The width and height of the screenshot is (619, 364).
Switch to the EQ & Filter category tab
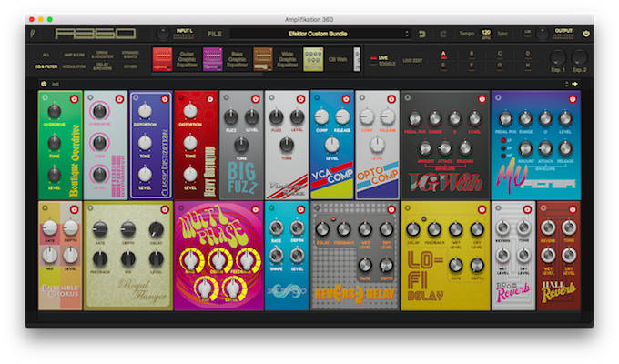pyautogui.click(x=46, y=66)
